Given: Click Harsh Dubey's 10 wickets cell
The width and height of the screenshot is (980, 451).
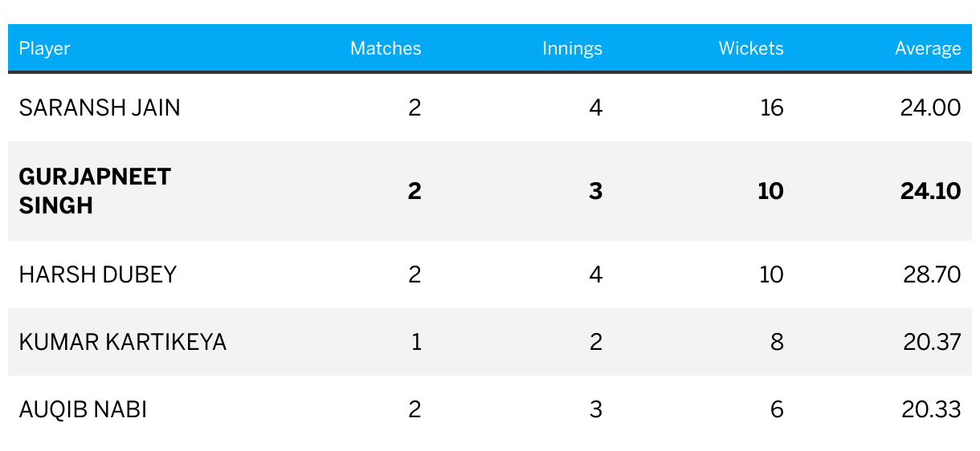Looking at the screenshot, I should (x=771, y=274).
